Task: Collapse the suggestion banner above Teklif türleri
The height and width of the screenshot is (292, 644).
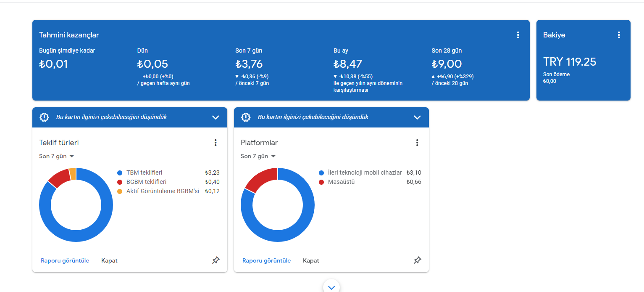Action: (216, 117)
